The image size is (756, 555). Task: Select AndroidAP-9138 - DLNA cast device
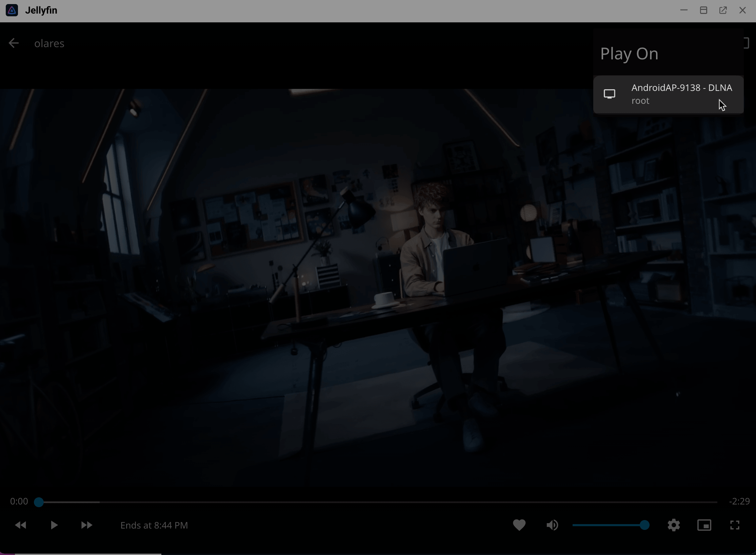point(668,94)
